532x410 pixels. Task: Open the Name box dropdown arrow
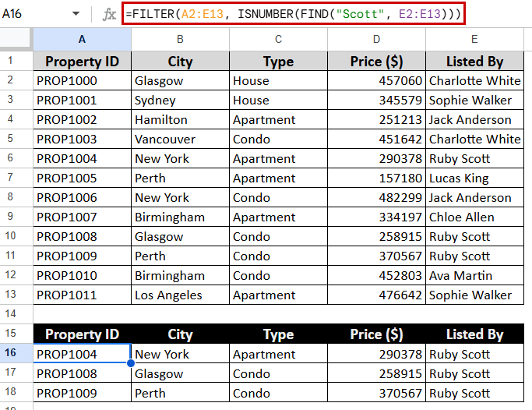(76, 14)
